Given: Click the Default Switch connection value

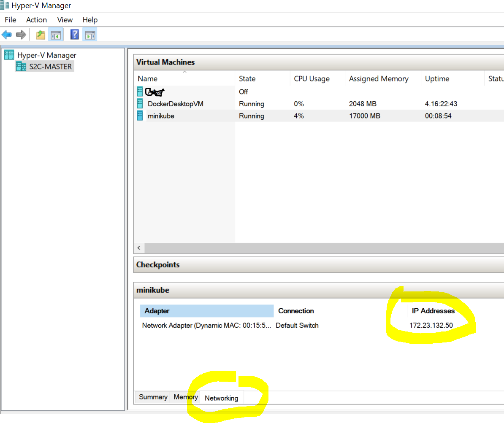Looking at the screenshot, I should [x=297, y=325].
